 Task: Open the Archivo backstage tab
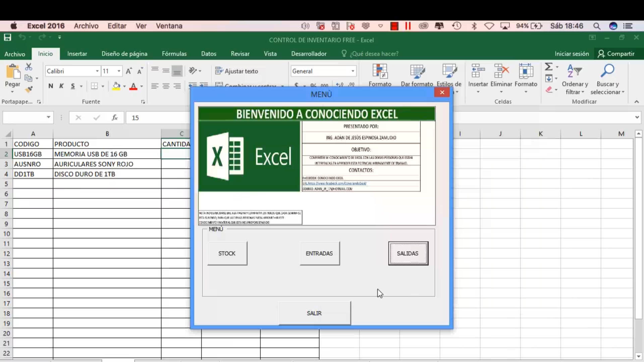(x=15, y=54)
